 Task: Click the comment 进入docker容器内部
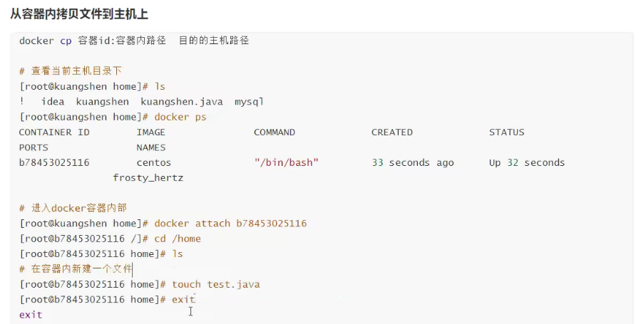(73, 208)
